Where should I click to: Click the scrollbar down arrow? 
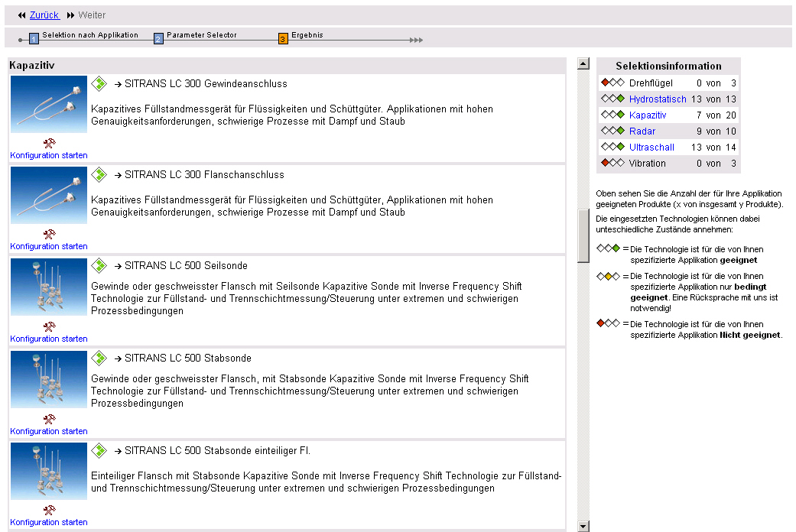click(583, 526)
